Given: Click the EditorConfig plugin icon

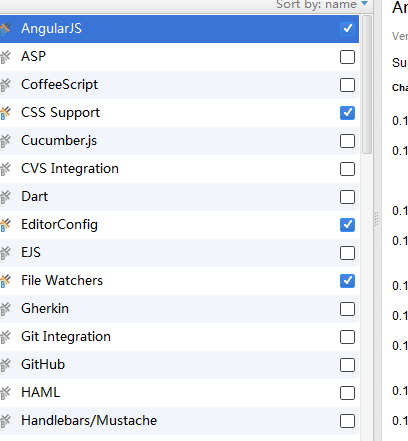Looking at the screenshot, I should [5, 225].
